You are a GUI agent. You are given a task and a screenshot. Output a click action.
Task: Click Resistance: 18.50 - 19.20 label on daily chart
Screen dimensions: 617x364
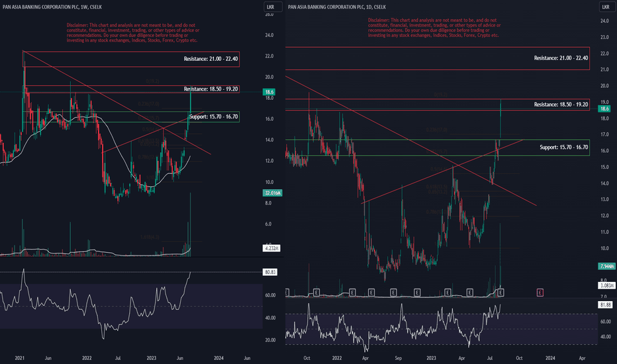561,105
